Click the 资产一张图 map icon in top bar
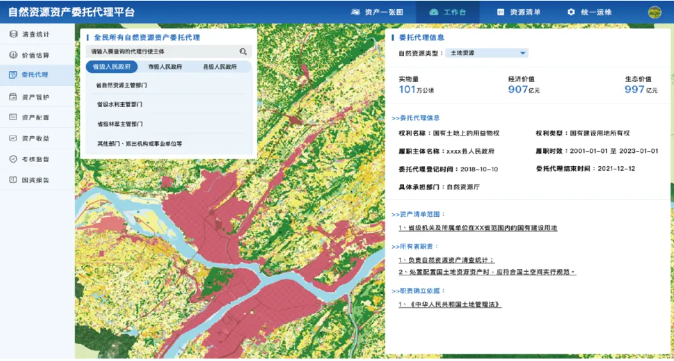 coord(355,12)
